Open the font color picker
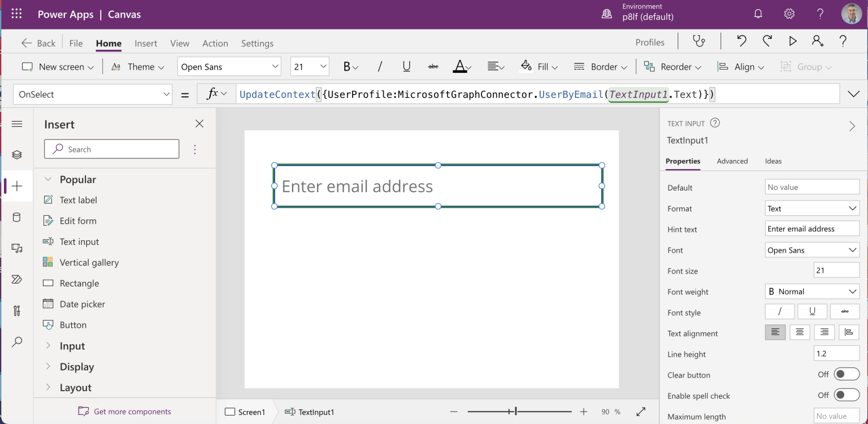 pos(462,67)
